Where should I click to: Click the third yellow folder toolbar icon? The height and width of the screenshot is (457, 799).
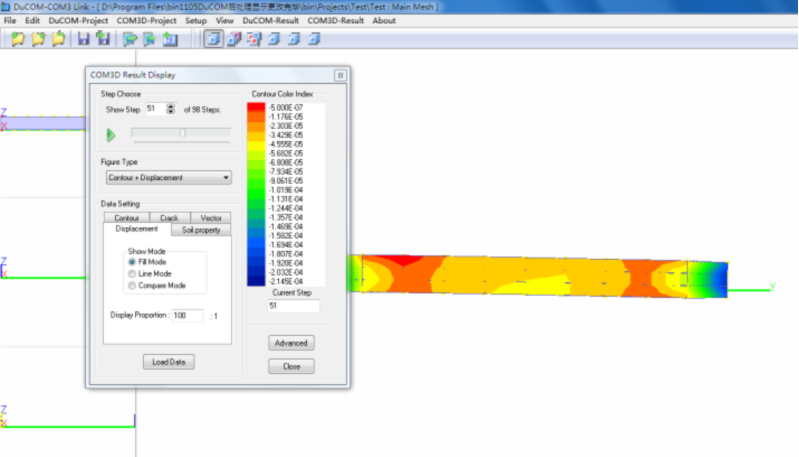coord(59,39)
